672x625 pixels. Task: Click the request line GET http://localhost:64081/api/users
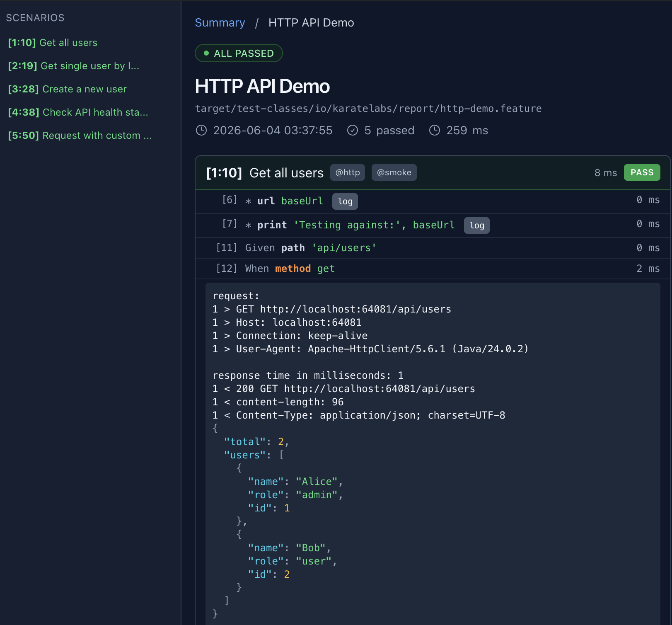[332, 309]
